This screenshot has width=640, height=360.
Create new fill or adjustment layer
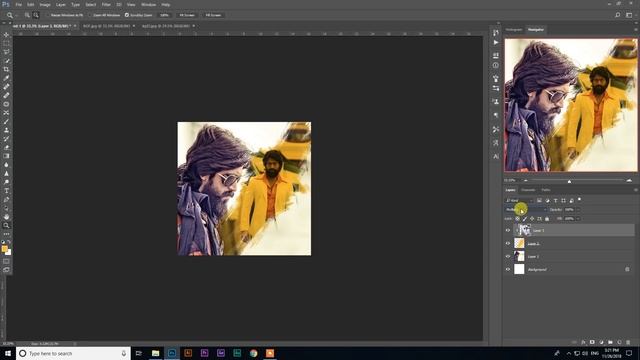601,342
